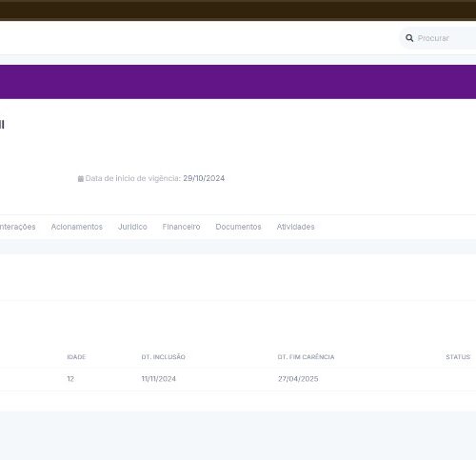Click the DT. FIM CARÊNCIA column header
476x460 pixels.
pyautogui.click(x=306, y=357)
